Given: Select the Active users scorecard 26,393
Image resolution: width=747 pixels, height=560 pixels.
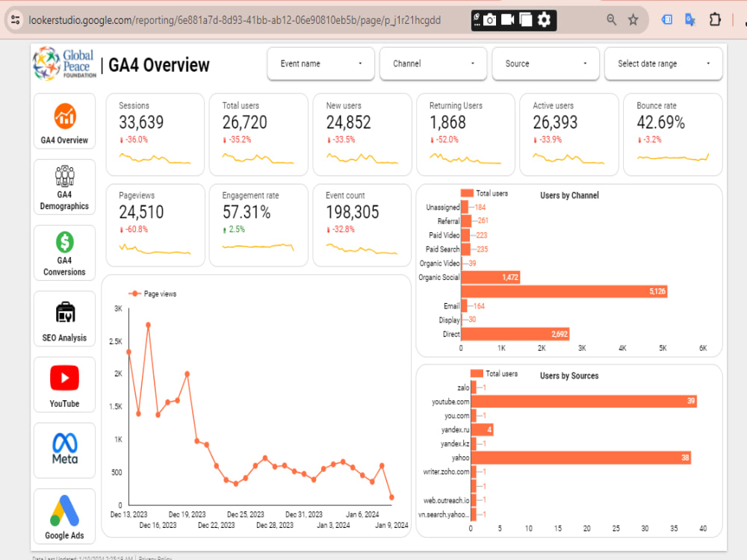Looking at the screenshot, I should [x=568, y=134].
